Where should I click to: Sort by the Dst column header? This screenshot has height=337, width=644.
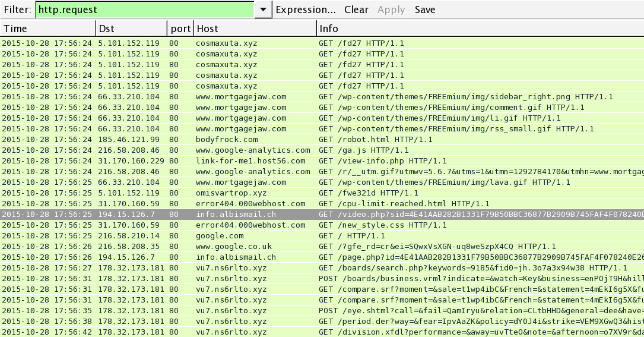tap(131, 29)
